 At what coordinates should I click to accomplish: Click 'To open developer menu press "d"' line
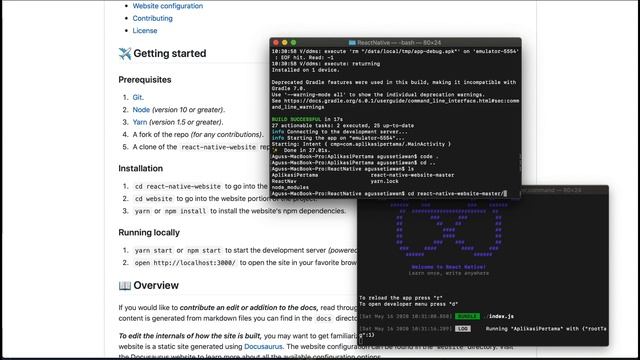point(409,304)
